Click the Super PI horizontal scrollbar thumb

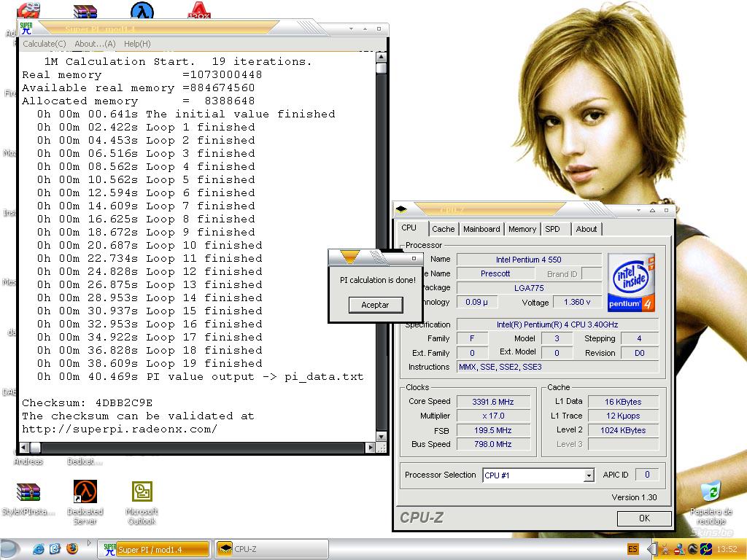(x=35, y=448)
